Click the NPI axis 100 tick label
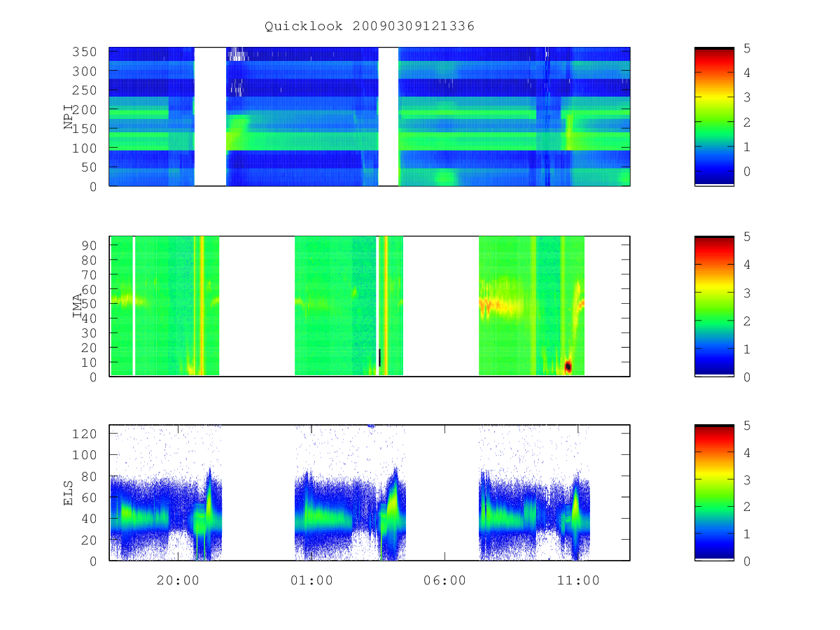Screen dimensions: 840x630 tap(86, 148)
